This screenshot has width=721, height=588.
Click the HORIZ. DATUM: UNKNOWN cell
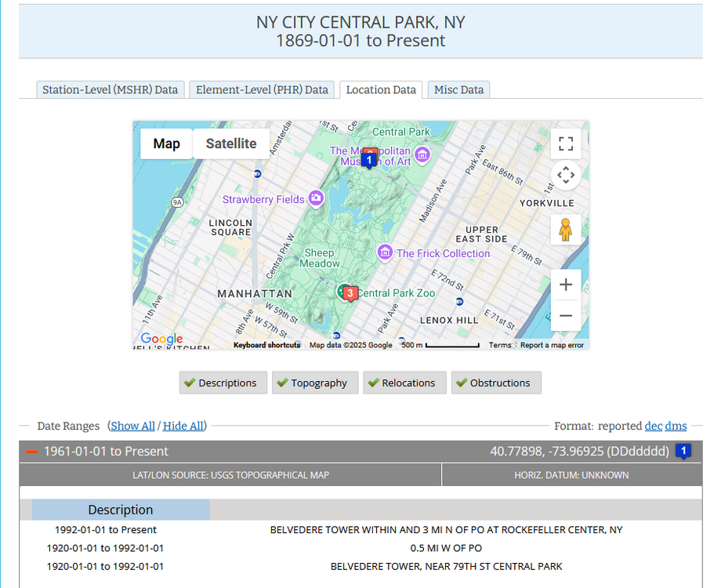coord(571,475)
